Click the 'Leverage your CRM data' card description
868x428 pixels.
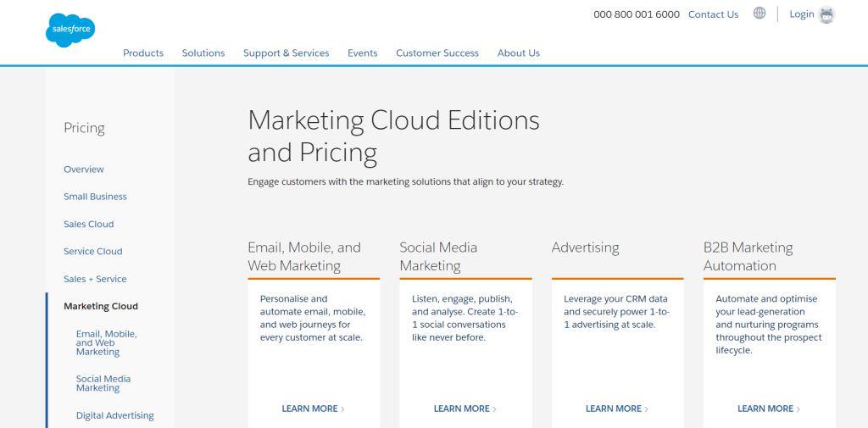coord(617,312)
